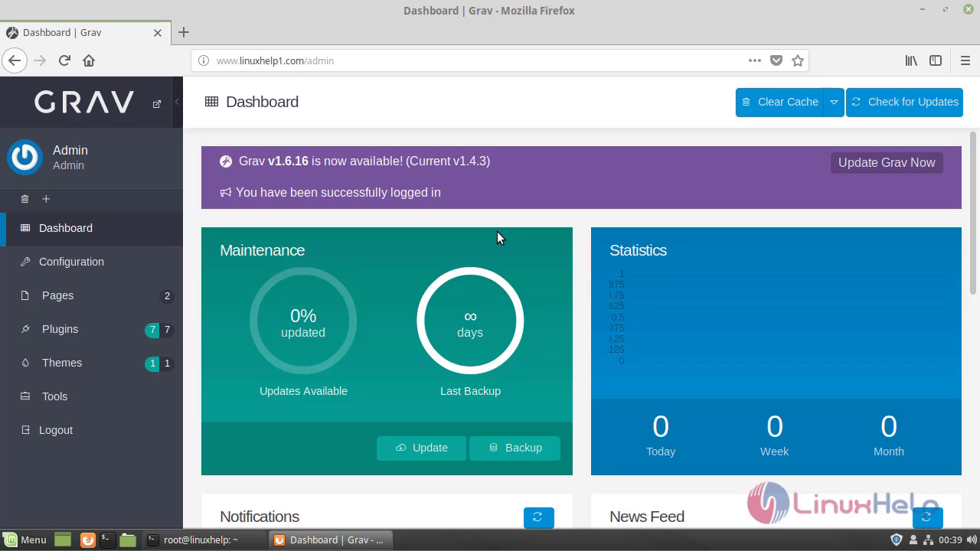The width and height of the screenshot is (980, 551).
Task: Open Tools in the sidebar
Action: tap(91, 396)
